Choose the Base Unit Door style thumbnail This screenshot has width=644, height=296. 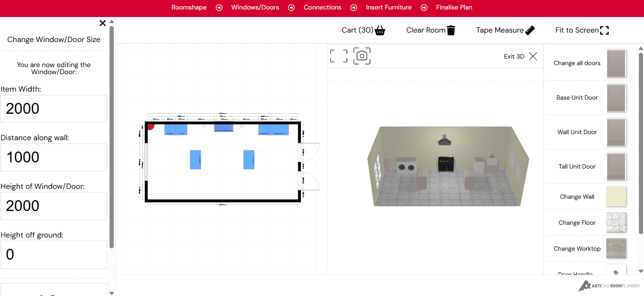tap(617, 98)
